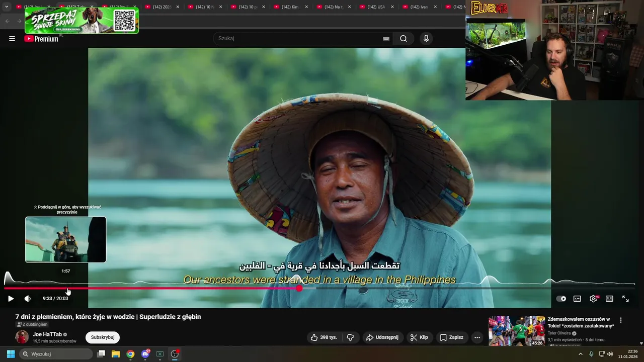Close the '(142) 2026' browser tab
644x362 pixels.
point(178,7)
